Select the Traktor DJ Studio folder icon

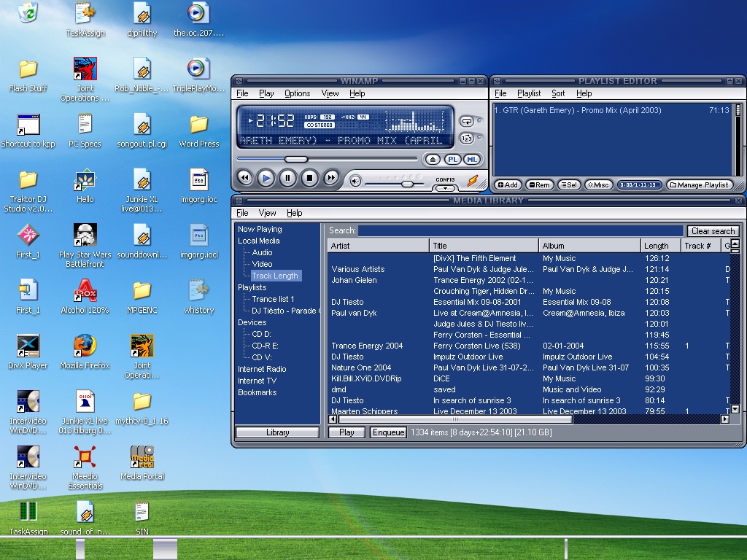[x=28, y=190]
